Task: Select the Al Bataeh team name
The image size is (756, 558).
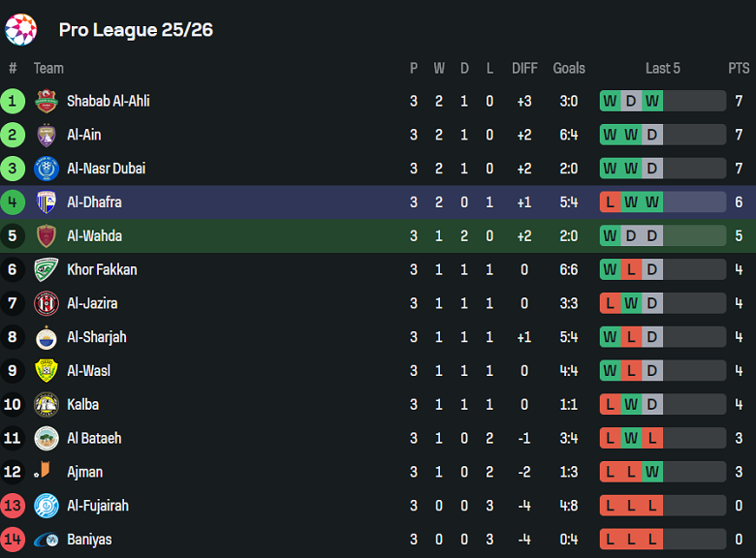Action: [94, 438]
